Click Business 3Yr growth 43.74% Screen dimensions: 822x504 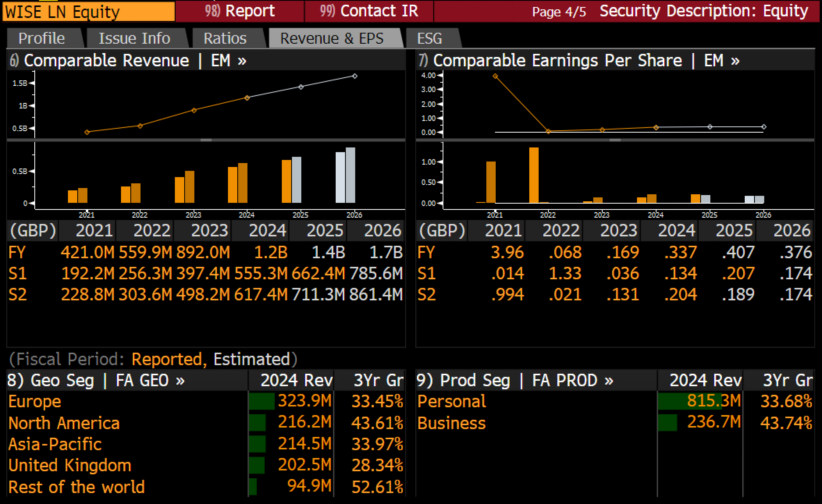click(x=786, y=423)
